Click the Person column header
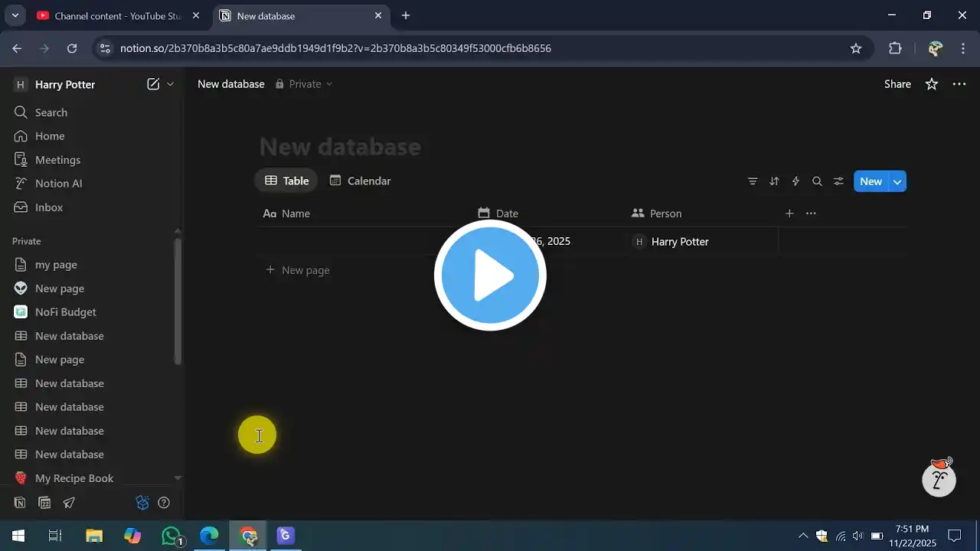 coord(701,214)
